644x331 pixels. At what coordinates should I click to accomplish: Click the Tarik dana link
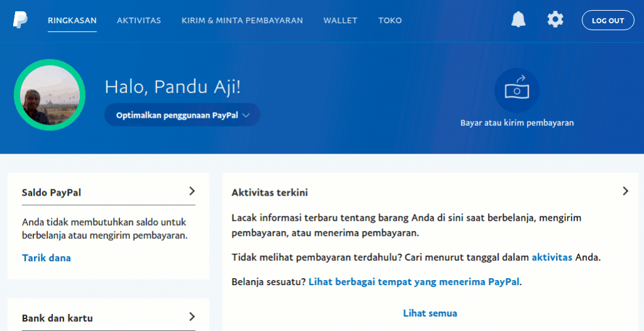pyautogui.click(x=47, y=258)
